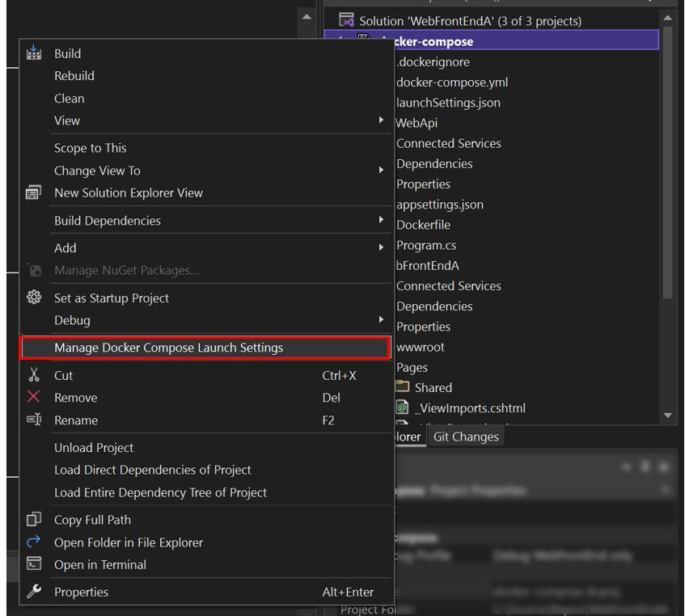This screenshot has width=685, height=616.
Task: Click the Shared folder icon
Action: (402, 387)
